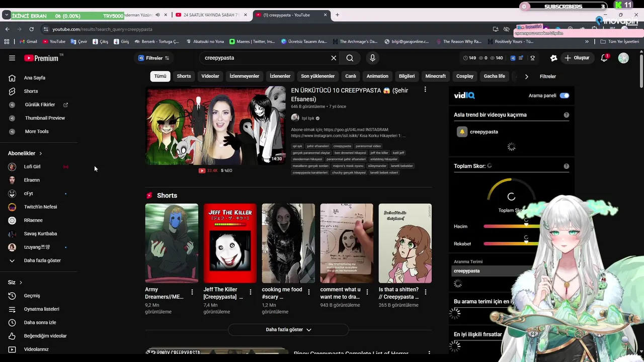Show more filter chips with right arrow

[x=526, y=76]
